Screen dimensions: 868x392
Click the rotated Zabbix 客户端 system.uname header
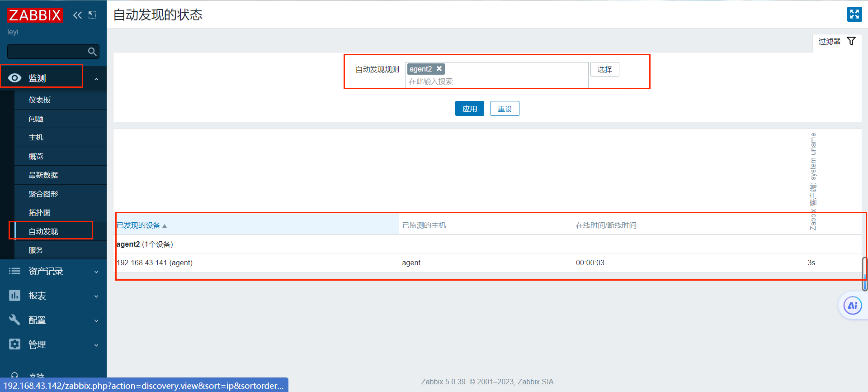coord(813,182)
